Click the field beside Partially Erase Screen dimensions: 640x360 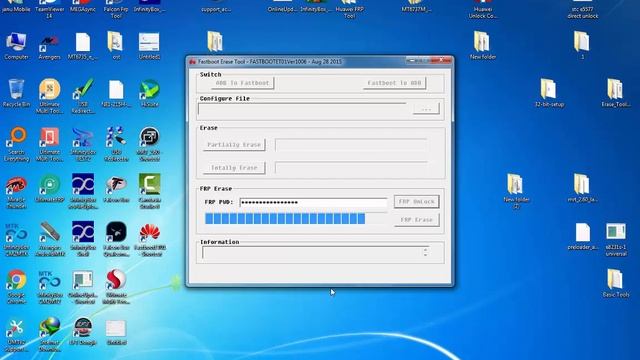click(x=351, y=145)
